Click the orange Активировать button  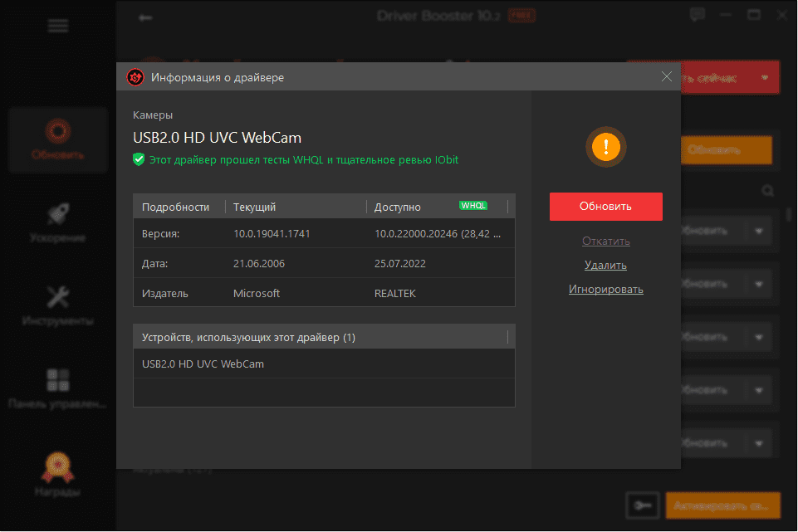coord(722,505)
